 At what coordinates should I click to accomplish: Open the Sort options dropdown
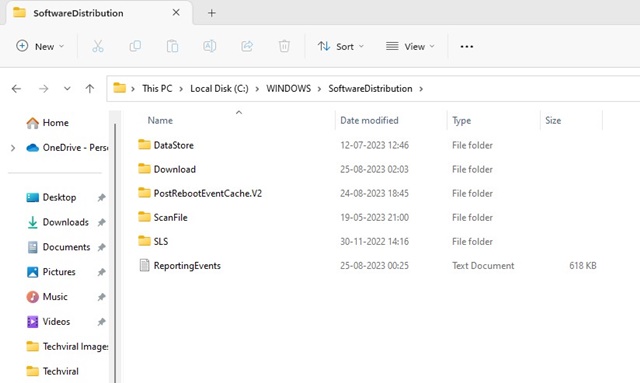click(x=341, y=46)
